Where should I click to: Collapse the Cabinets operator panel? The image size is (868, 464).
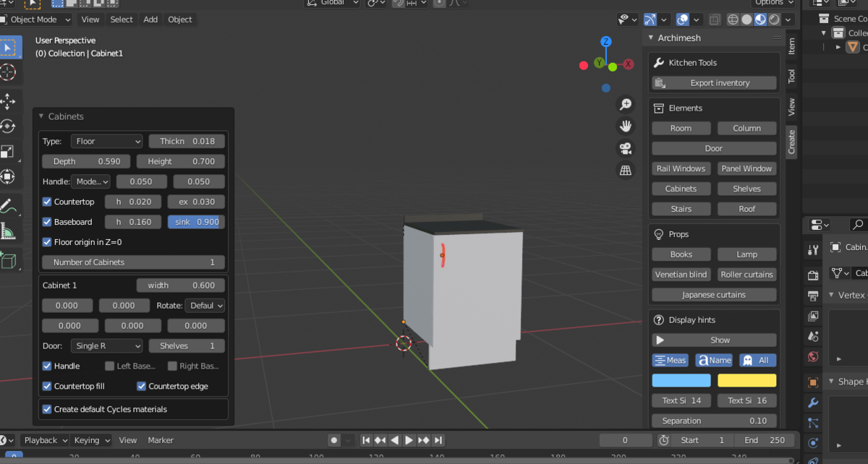coord(41,116)
